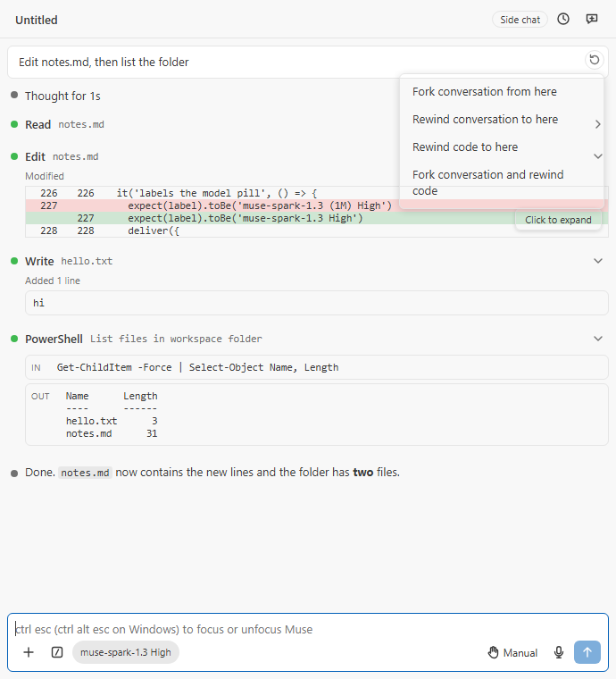
Task: Expand the Read notes.md chevron
Action: (x=598, y=124)
